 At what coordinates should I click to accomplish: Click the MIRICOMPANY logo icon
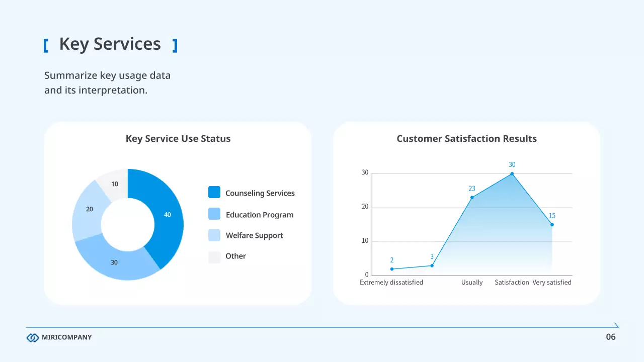[33, 337]
